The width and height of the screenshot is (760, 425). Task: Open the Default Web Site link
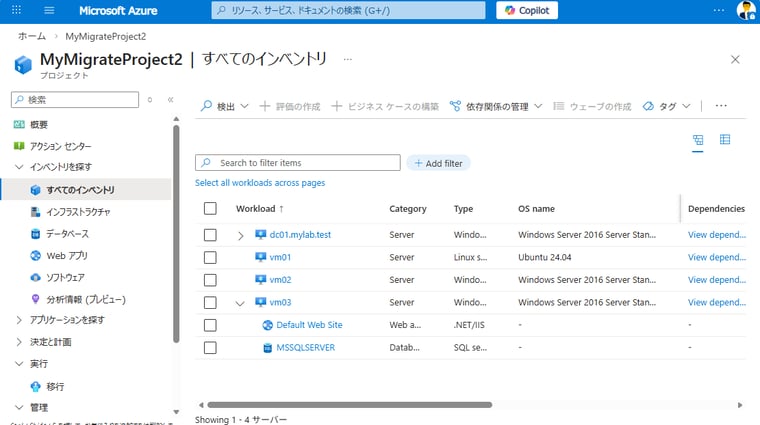[x=309, y=325]
